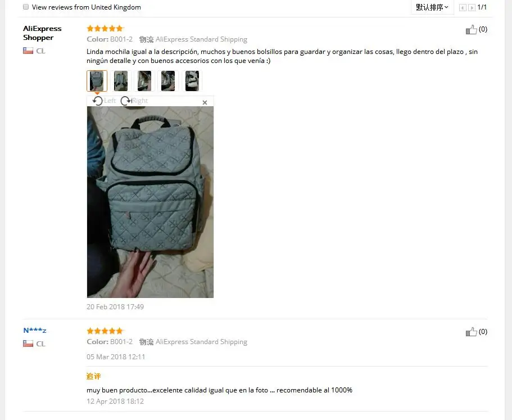Click the AliExpress Shopper reviewer name
The image size is (512, 420).
coord(42,33)
